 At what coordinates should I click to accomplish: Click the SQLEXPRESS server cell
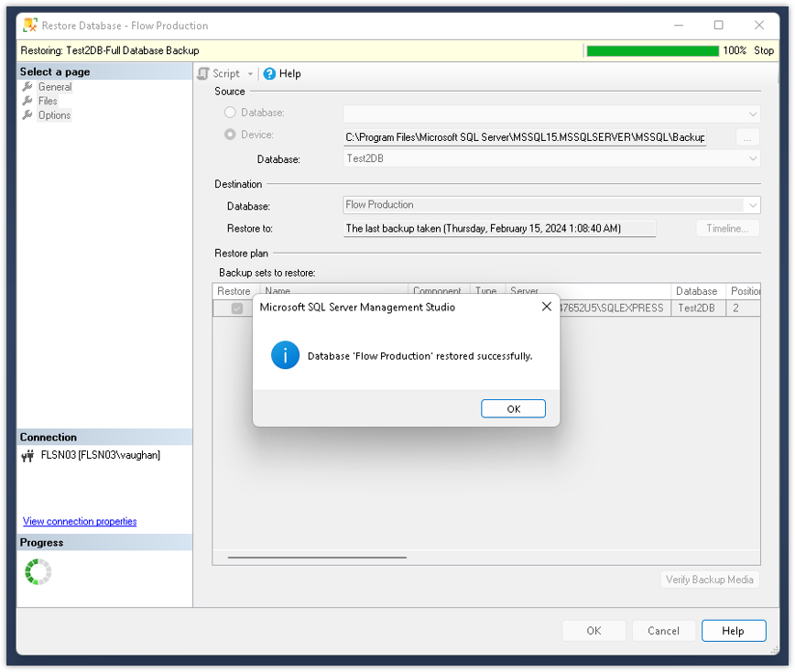(x=615, y=309)
